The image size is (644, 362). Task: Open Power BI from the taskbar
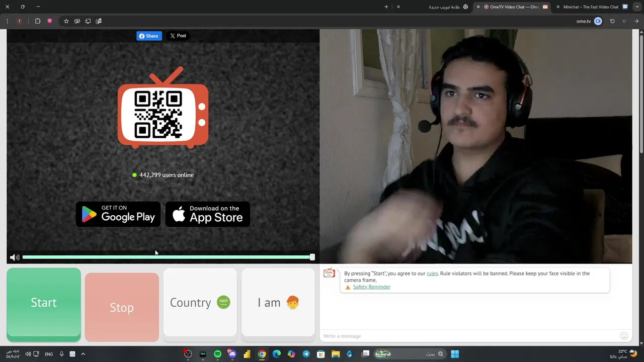(x=247, y=354)
